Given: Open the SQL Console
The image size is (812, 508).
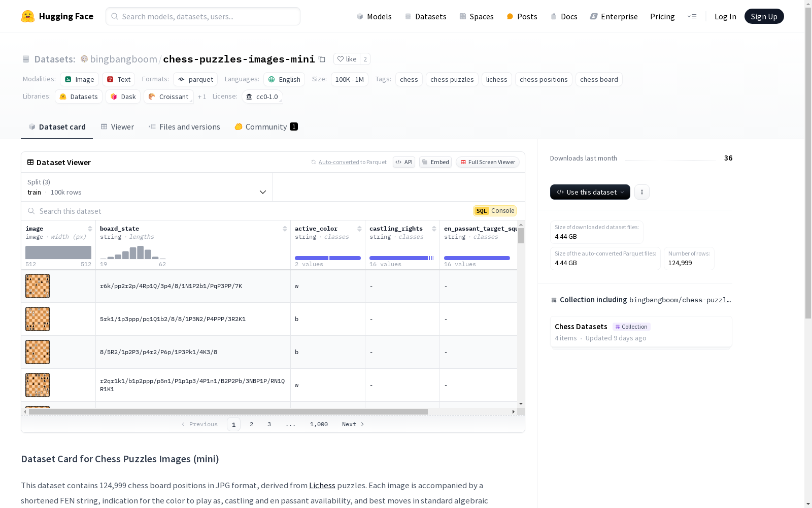Looking at the screenshot, I should tap(495, 211).
